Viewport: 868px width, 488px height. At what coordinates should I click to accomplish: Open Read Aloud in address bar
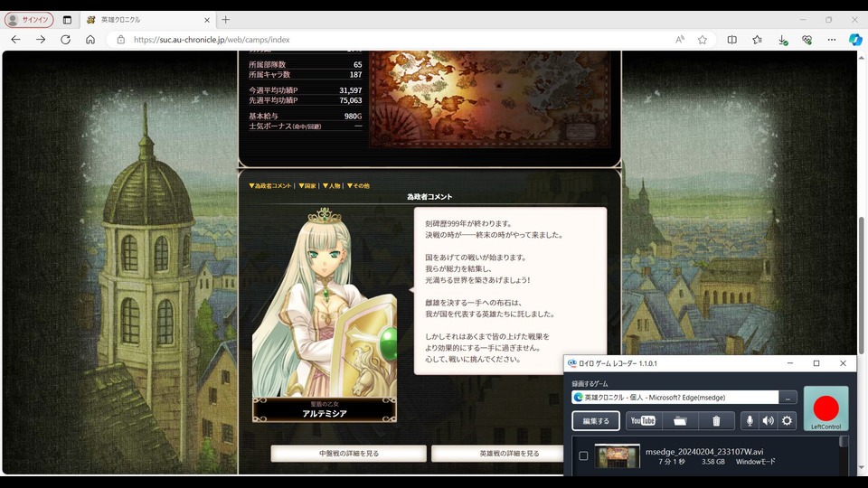[680, 40]
